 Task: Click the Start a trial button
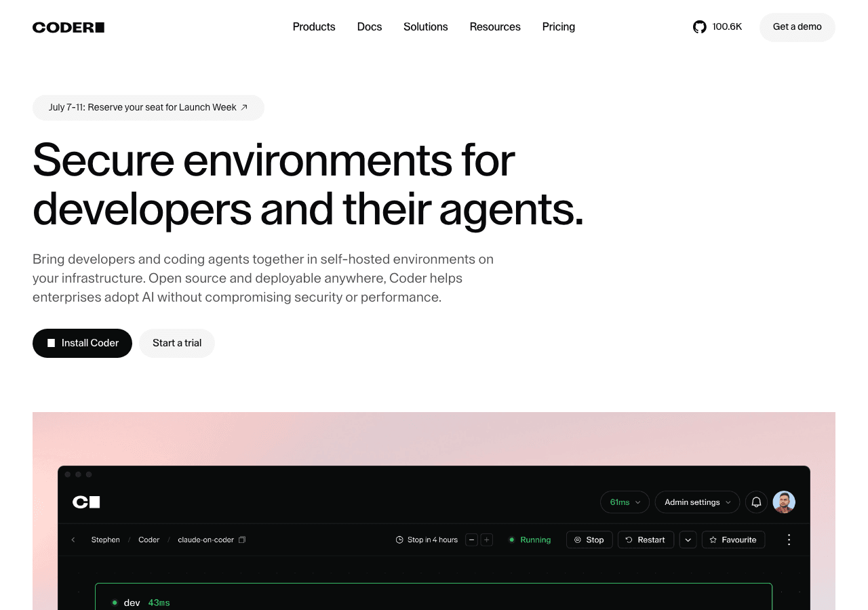point(177,343)
